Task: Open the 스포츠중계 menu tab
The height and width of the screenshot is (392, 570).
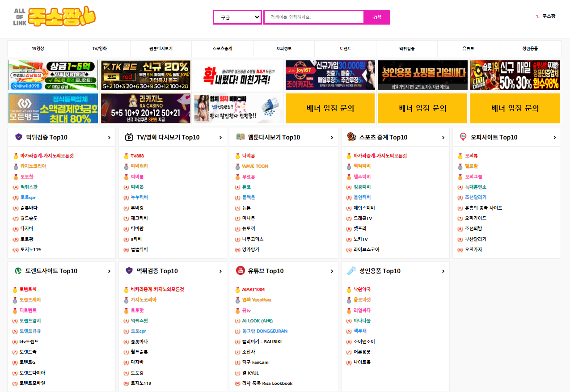Action: pyautogui.click(x=222, y=48)
